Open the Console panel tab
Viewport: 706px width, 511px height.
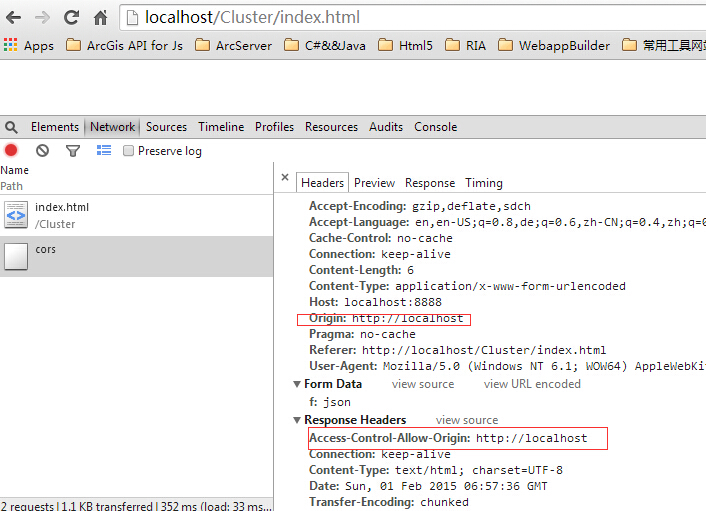click(x=435, y=127)
